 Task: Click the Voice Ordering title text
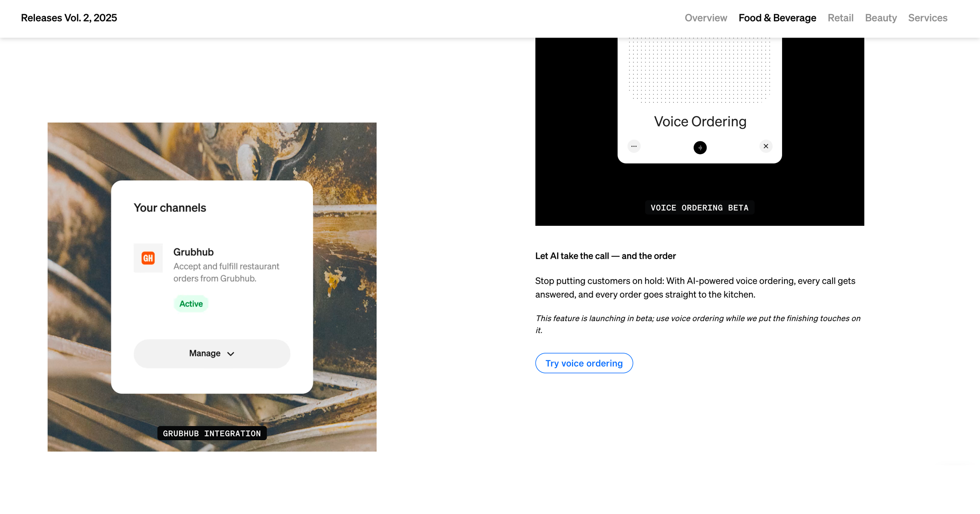point(700,122)
